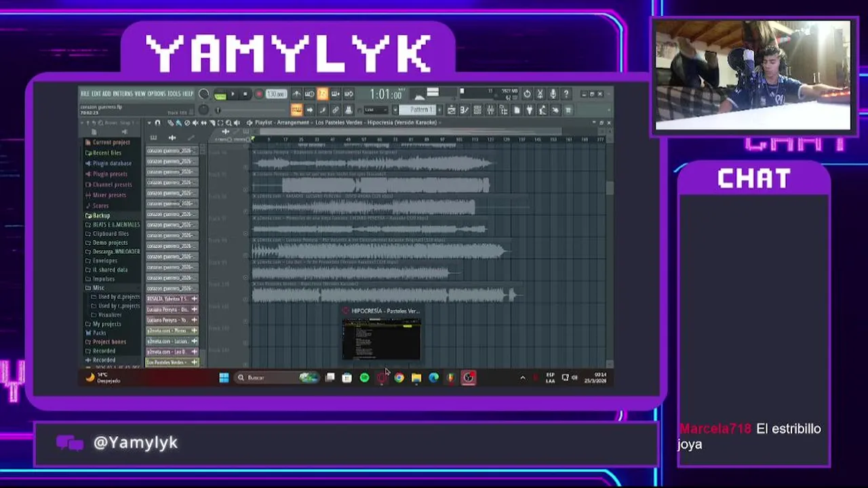Open Google Chrome from the taskbar
868x488 pixels.
click(x=399, y=378)
